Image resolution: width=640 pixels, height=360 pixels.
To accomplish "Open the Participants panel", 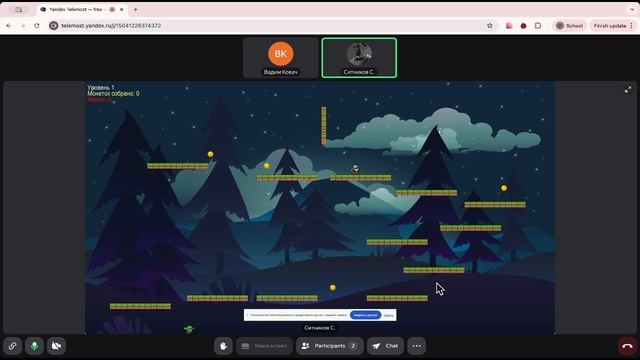I will [x=330, y=346].
